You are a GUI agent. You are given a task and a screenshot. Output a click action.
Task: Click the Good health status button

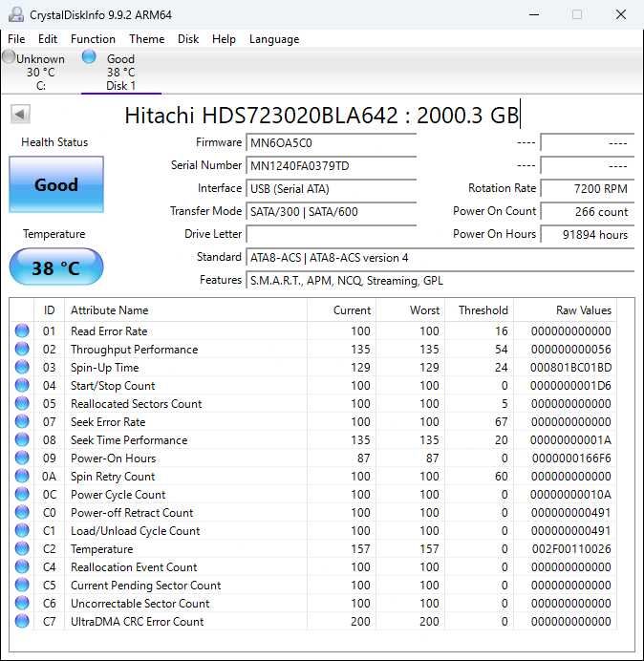coord(56,184)
